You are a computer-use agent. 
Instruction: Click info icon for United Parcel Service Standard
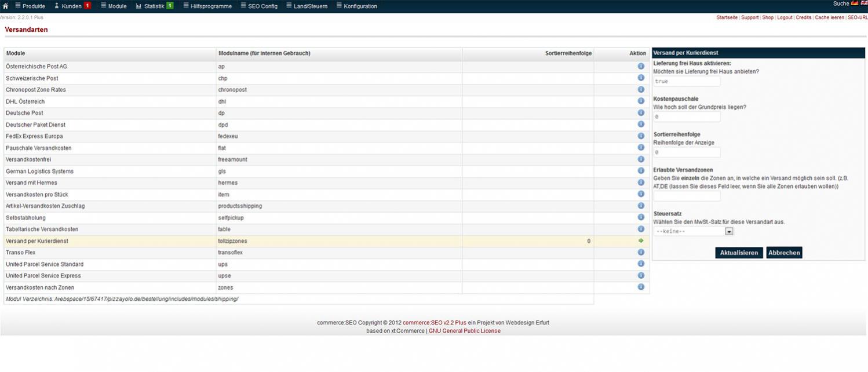[641, 264]
